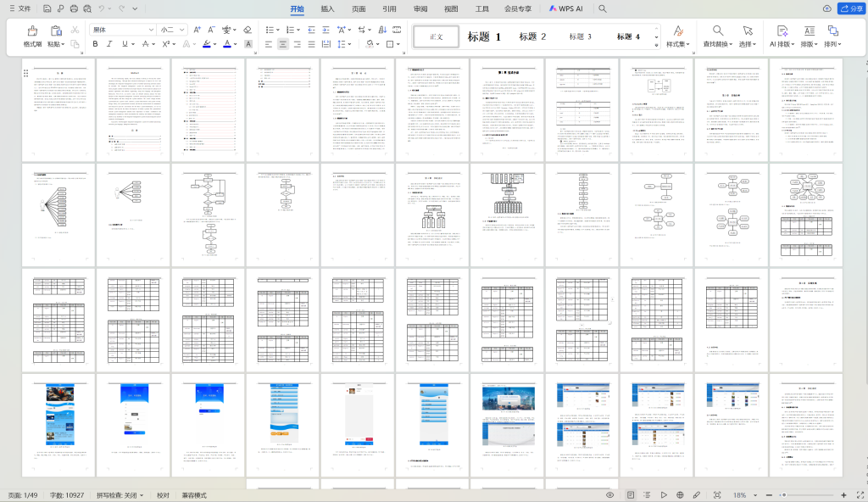
Task: Click the Align Left icon
Action: click(269, 44)
